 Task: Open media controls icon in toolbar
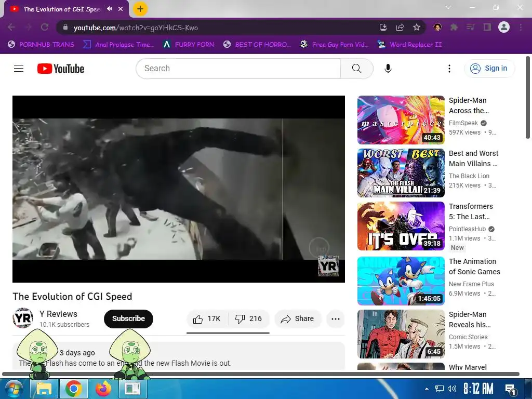click(x=470, y=27)
